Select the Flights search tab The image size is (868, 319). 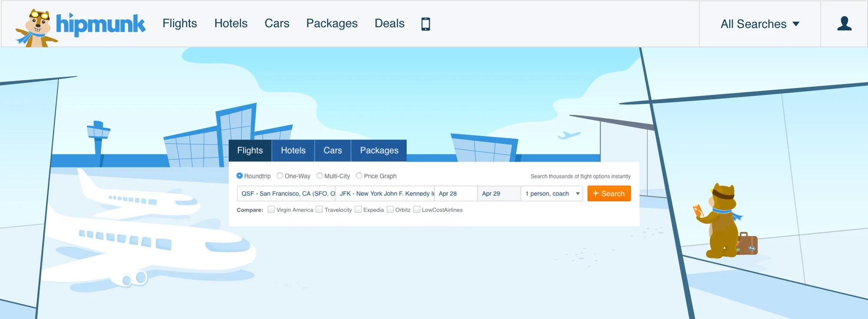click(250, 150)
